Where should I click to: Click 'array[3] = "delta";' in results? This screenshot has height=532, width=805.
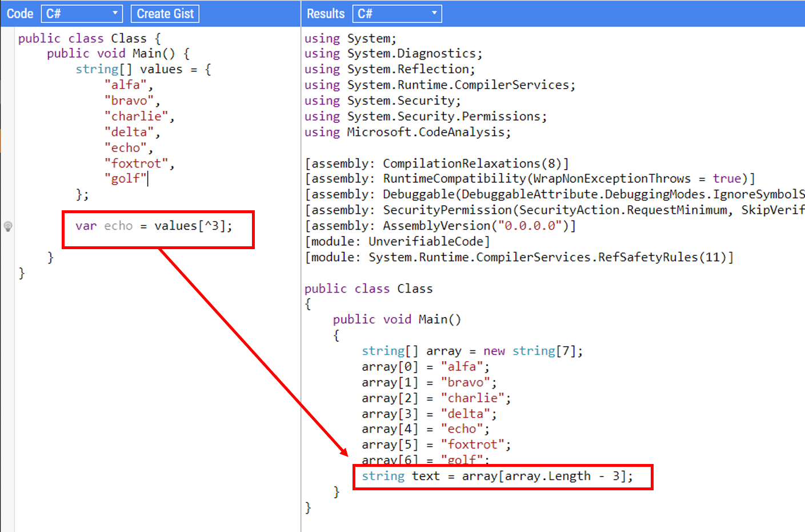(429, 414)
